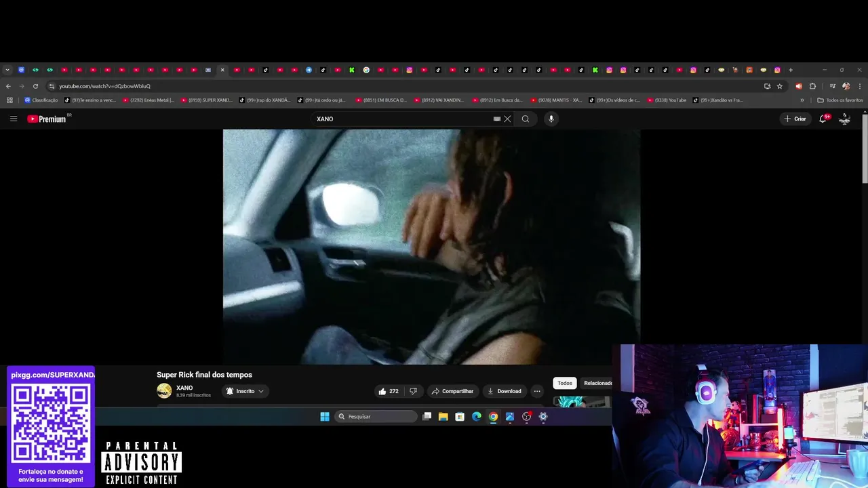The height and width of the screenshot is (488, 868).
Task: Click the install app icon in address bar
Action: [767, 86]
